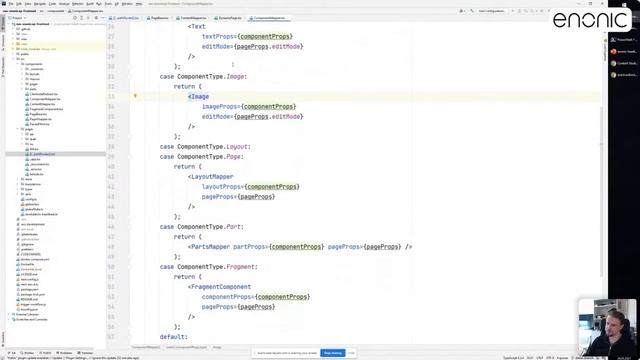Open the Pull Requests side tool tab

click(x=3, y=66)
